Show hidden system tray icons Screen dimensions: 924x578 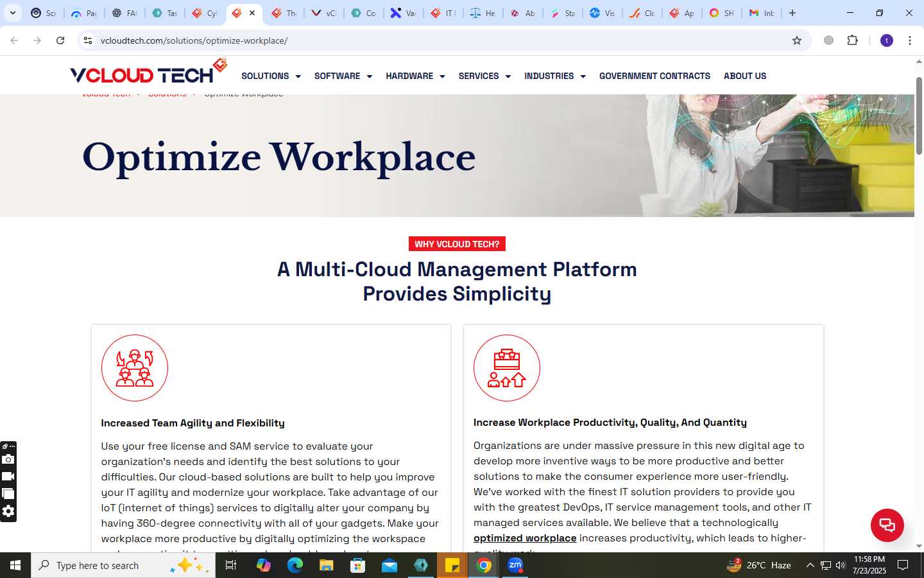click(x=810, y=565)
